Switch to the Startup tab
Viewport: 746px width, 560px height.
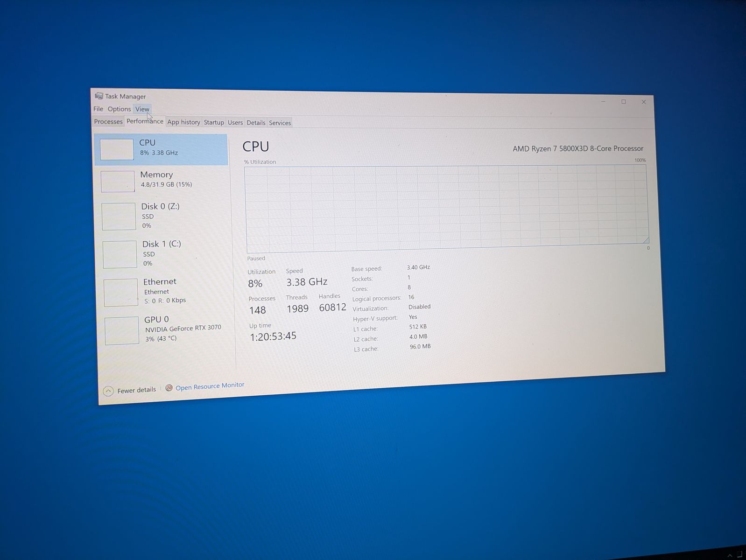(214, 122)
